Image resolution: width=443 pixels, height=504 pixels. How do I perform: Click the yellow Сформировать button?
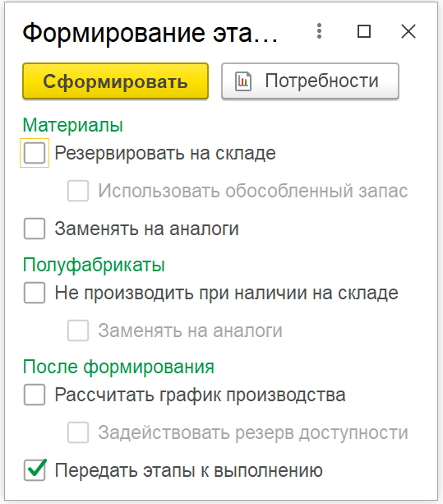pos(115,81)
